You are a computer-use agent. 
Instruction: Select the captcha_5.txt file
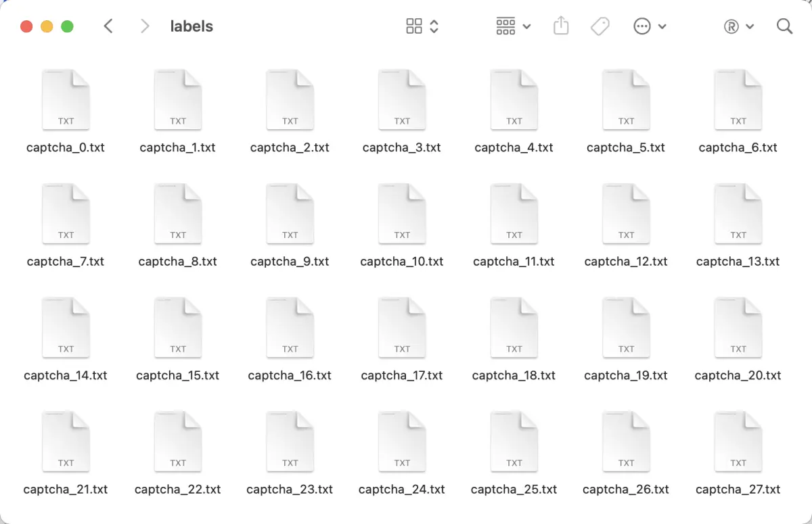(626, 99)
